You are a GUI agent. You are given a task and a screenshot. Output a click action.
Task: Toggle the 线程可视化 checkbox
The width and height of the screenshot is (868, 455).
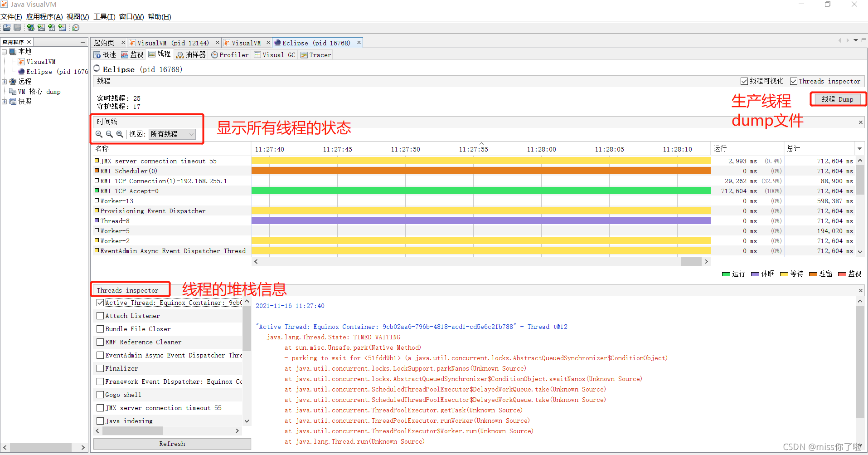point(744,81)
